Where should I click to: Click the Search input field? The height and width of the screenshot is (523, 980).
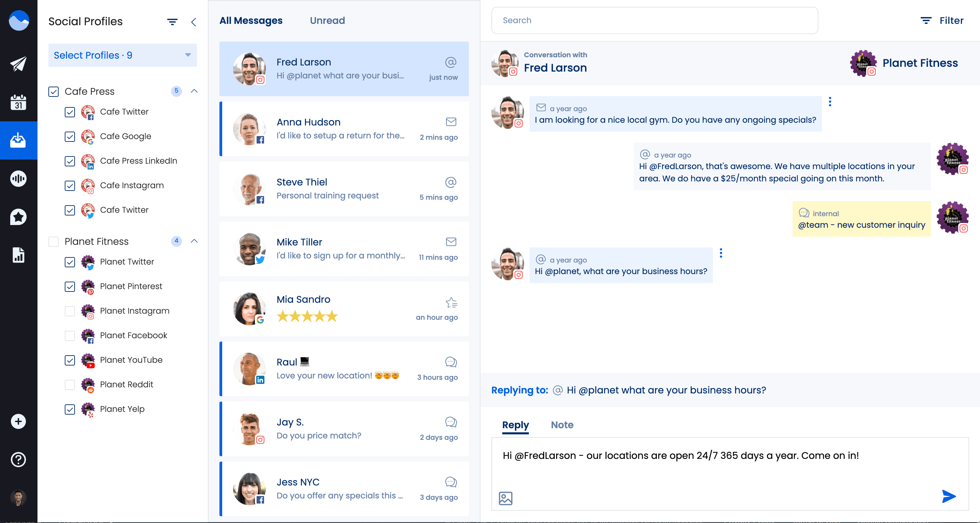point(654,20)
